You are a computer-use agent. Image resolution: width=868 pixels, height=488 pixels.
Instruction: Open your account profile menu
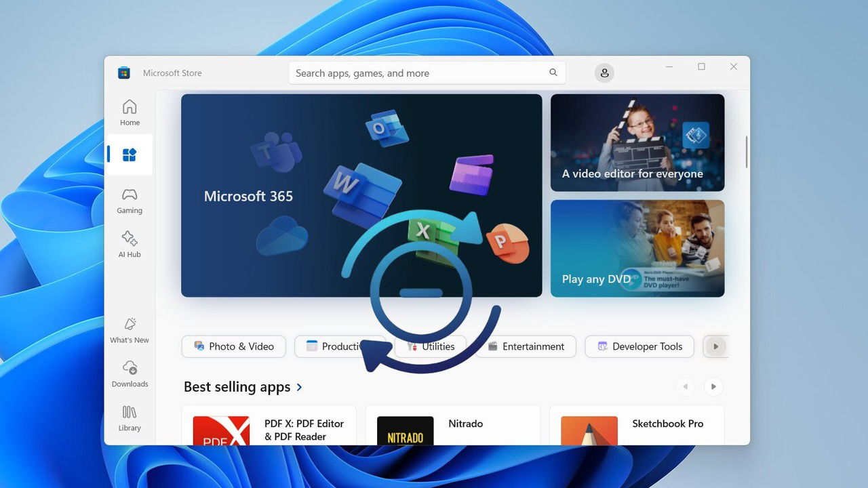coord(604,73)
